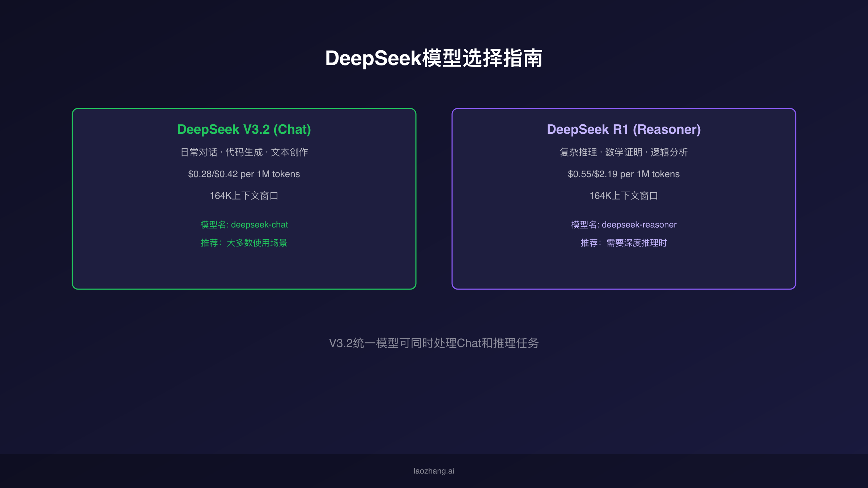Select the DeepSeek R1 (Reasoner) heading
This screenshot has width=868, height=488.
pyautogui.click(x=624, y=129)
